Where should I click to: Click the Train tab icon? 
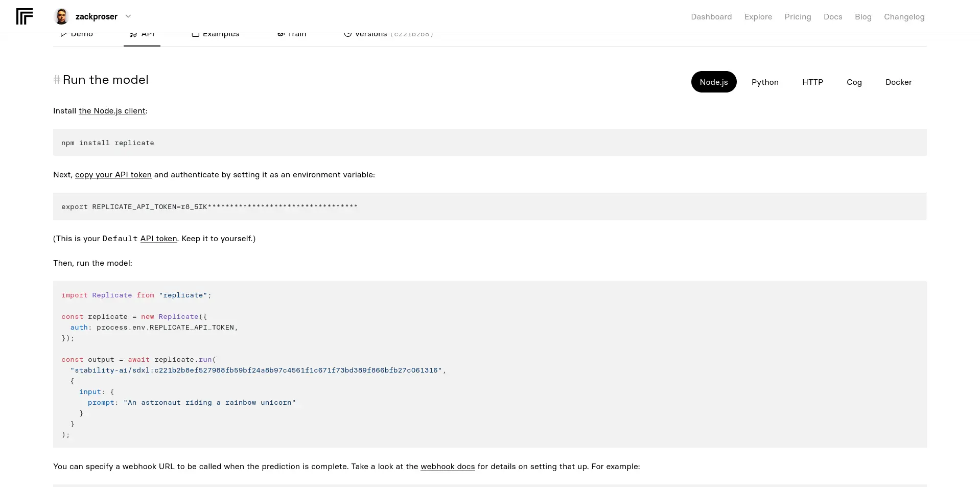click(x=281, y=33)
